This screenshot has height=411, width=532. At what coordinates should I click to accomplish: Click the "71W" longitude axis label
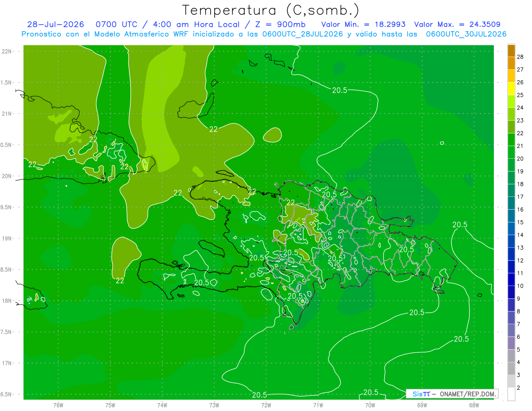(x=318, y=405)
